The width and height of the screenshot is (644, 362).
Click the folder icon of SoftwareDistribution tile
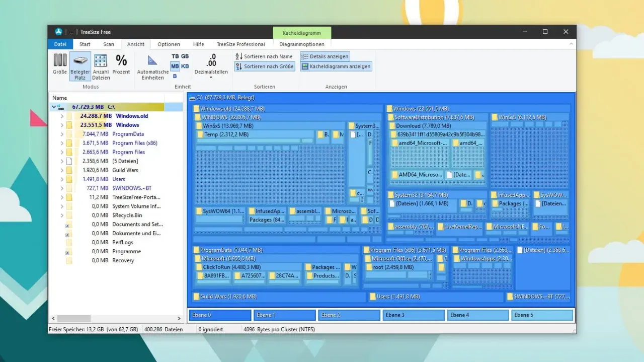(x=391, y=117)
